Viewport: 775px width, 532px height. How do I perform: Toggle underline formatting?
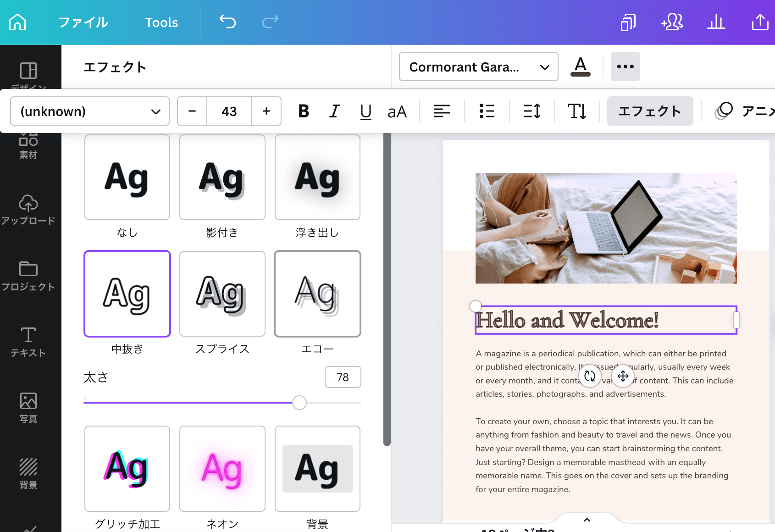point(365,111)
